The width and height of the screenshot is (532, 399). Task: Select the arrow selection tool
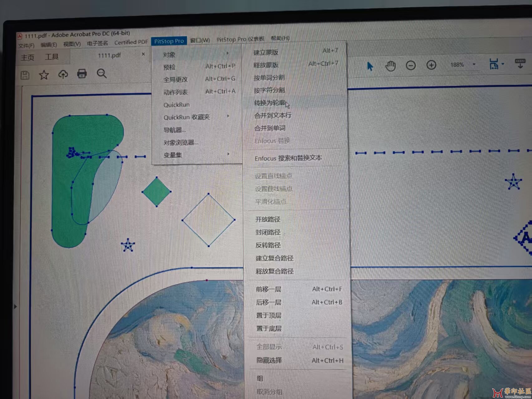pos(370,66)
